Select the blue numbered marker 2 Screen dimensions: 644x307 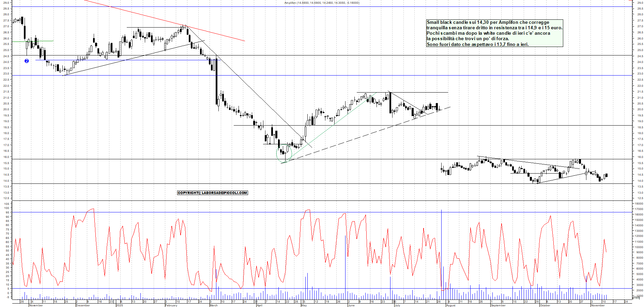pyautogui.click(x=27, y=61)
